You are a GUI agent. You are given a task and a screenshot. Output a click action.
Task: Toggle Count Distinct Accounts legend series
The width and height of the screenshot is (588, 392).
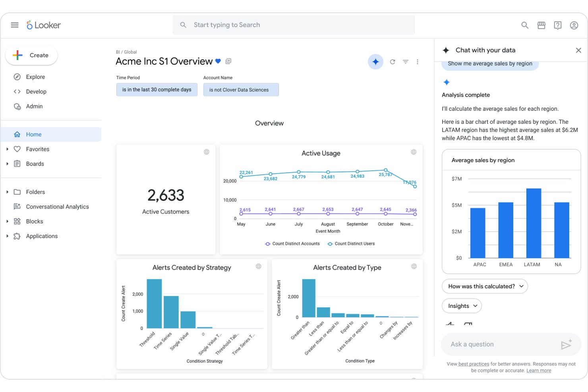[292, 244]
